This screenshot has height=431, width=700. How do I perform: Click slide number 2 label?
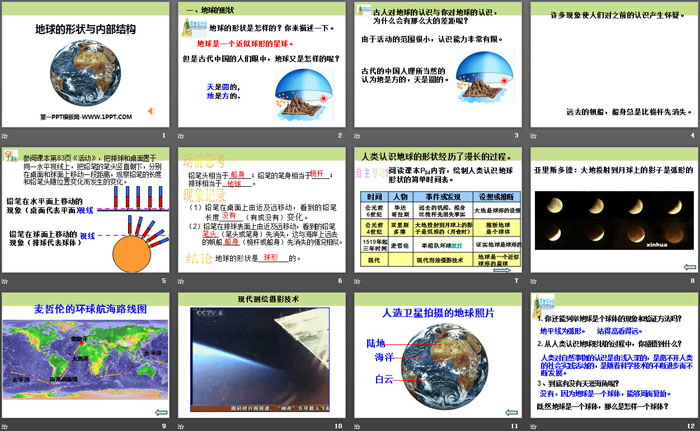tap(340, 135)
